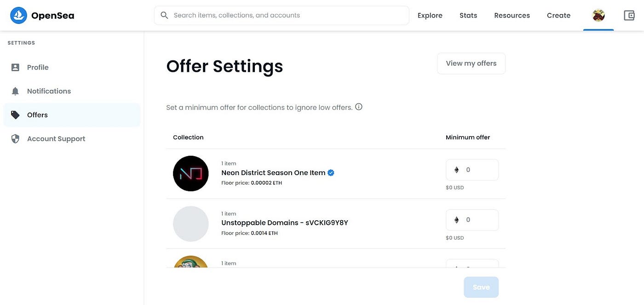644x305 pixels.
Task: Click the info icon beside minimum offer description
Action: tap(359, 107)
